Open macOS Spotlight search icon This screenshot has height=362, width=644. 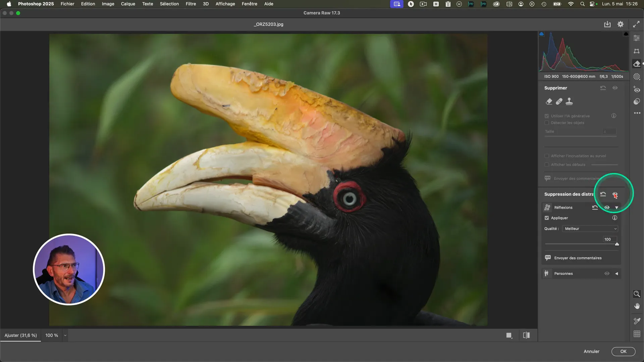pyautogui.click(x=583, y=4)
